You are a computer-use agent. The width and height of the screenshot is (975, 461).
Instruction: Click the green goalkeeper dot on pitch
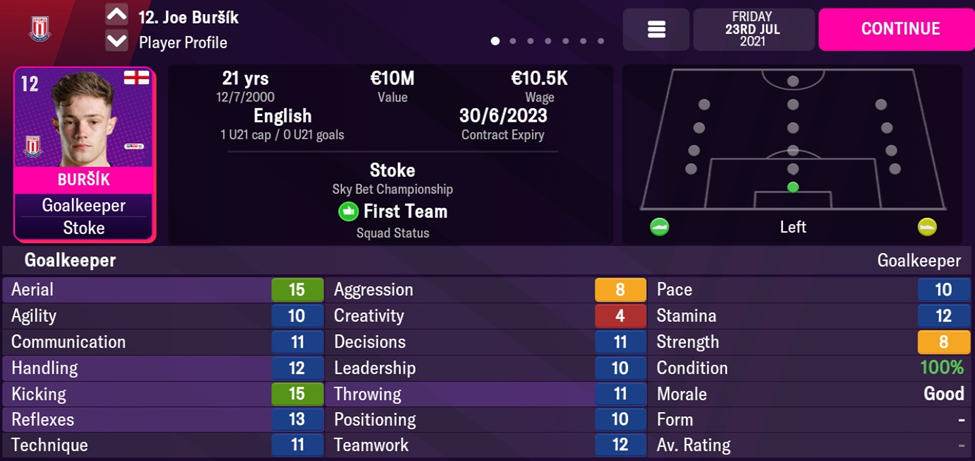[x=793, y=187]
